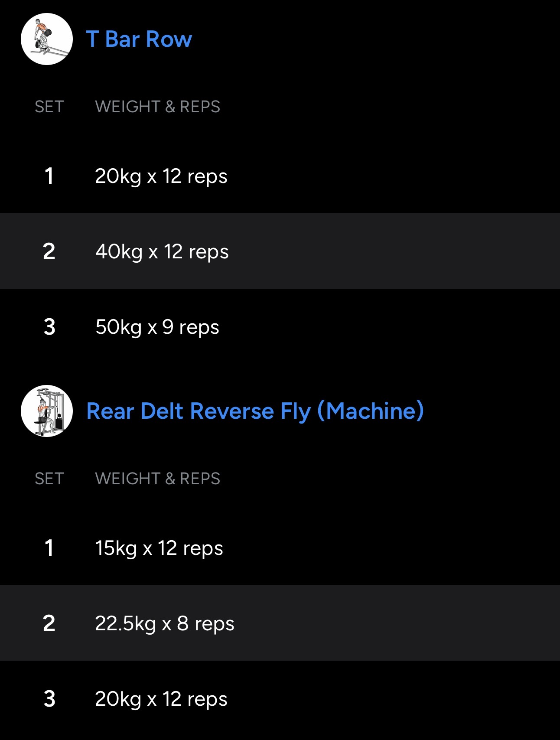Open the T Bar Row exercise link

(139, 39)
